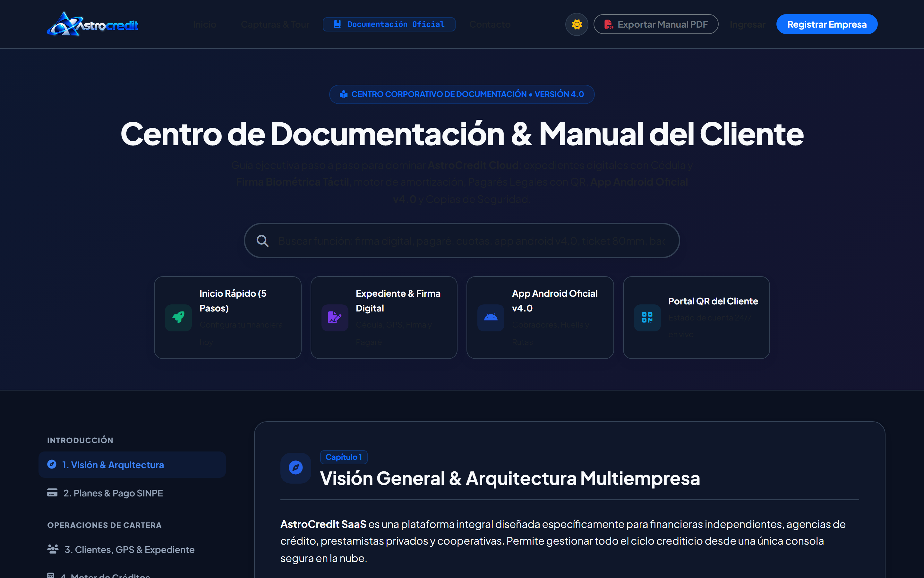This screenshot has height=578, width=924.
Task: Click the Centro de Documentación & Manual title
Action: 462,134
